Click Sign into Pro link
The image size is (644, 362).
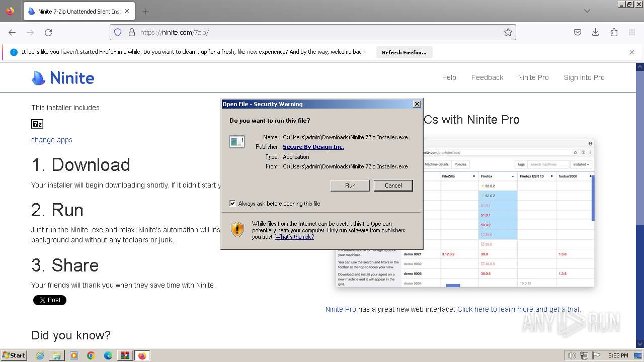[584, 77]
